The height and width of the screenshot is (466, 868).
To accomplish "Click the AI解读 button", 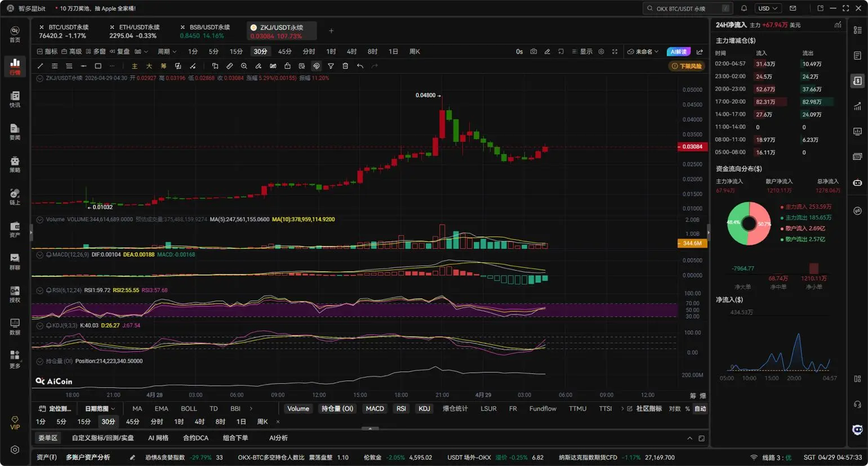I will pos(679,51).
